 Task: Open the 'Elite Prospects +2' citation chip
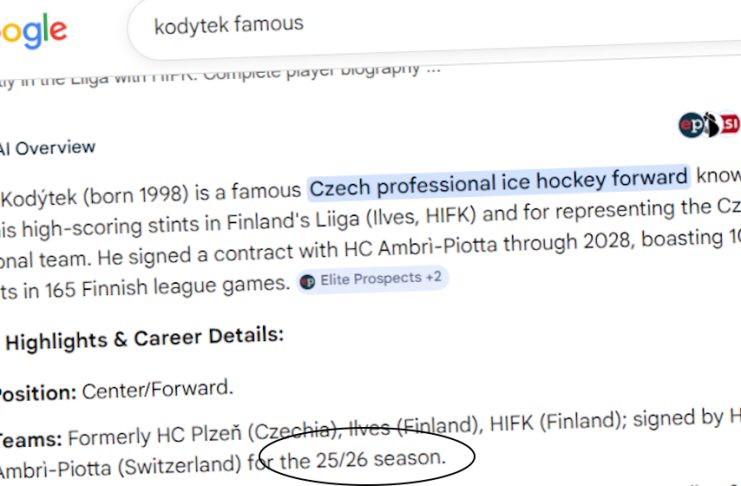coord(372,279)
